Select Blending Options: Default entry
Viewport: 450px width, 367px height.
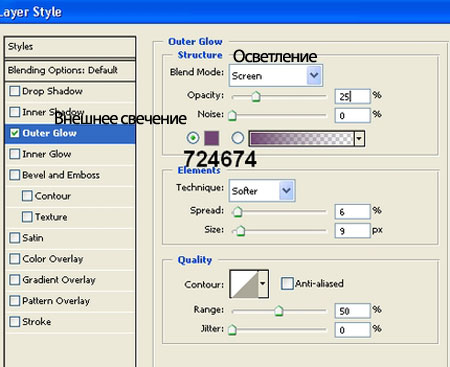[70, 71]
